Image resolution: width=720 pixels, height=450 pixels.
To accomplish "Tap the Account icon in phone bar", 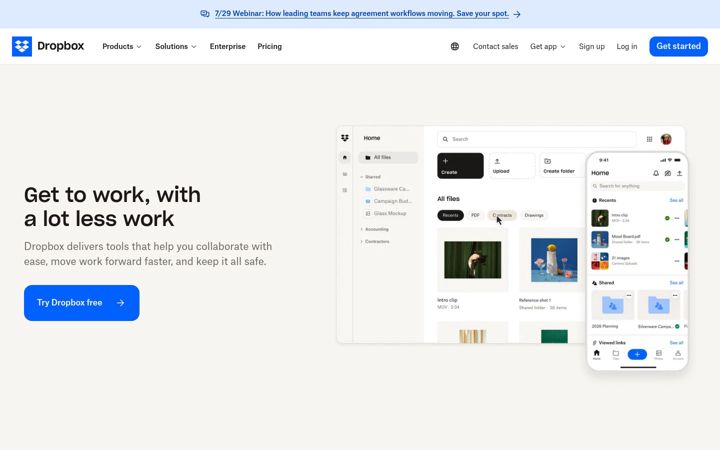I will click(678, 354).
